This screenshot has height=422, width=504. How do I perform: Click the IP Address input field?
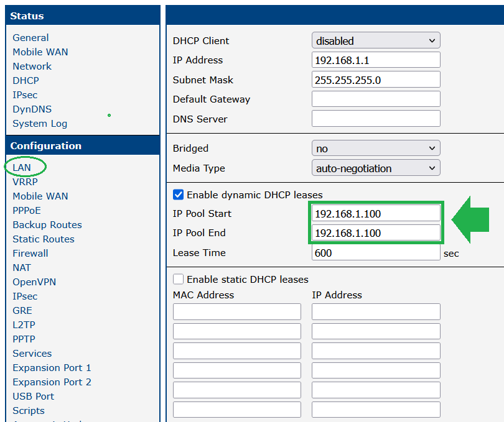point(375,60)
